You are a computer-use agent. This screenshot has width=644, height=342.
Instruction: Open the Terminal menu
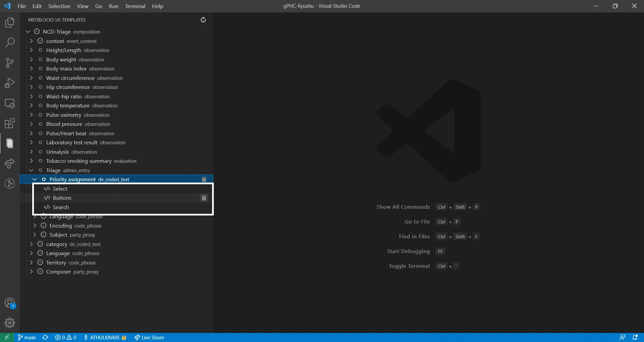point(135,6)
